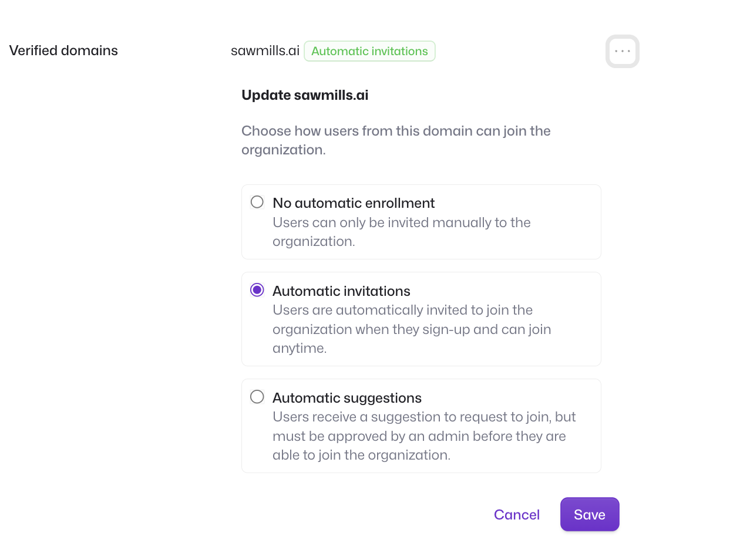Select the Automatic invitations radio circle
740x560 pixels.
coord(257,290)
